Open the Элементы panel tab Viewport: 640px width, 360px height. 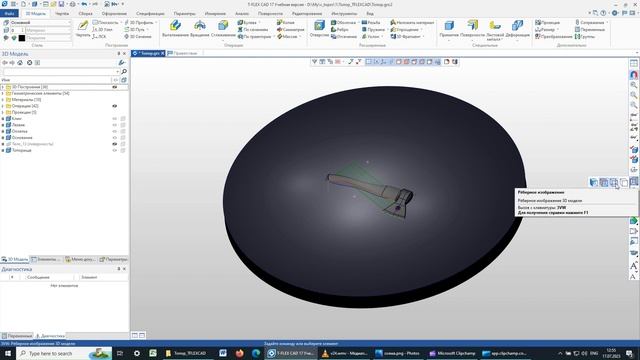(x=46, y=259)
